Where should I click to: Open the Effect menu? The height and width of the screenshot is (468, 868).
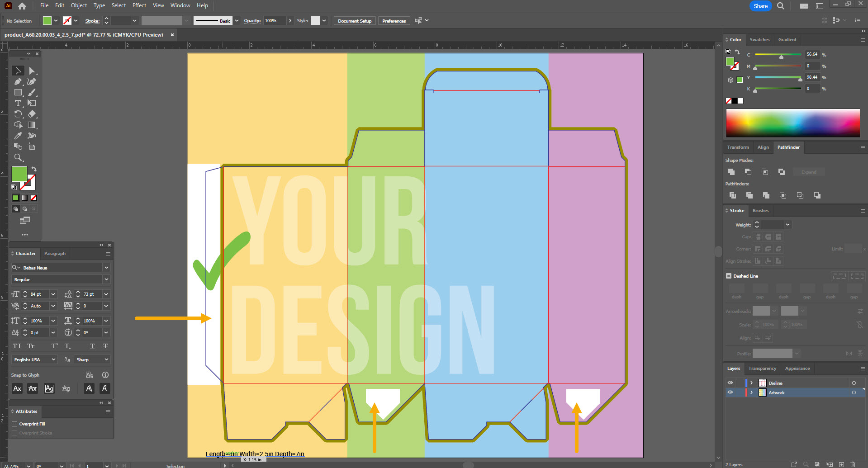click(139, 5)
